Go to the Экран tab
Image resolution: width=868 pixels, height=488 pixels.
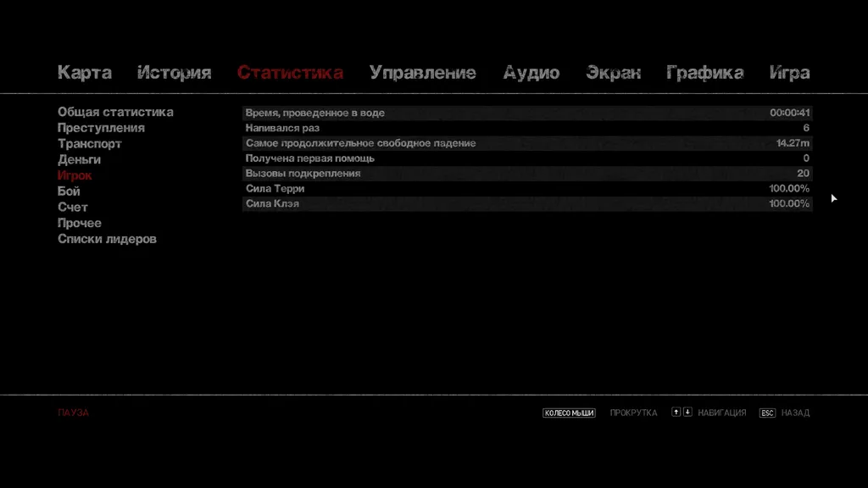613,73
